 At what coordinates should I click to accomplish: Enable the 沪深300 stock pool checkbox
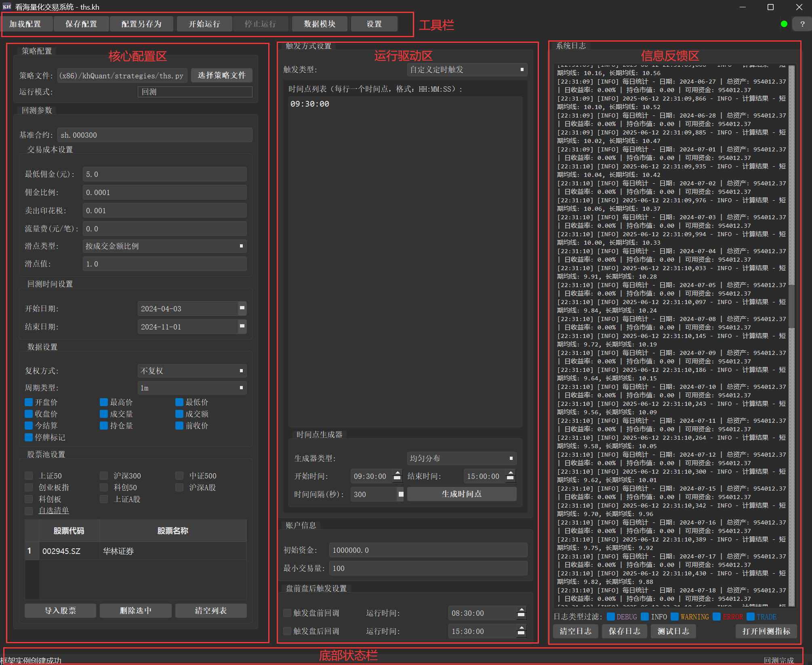click(x=104, y=476)
